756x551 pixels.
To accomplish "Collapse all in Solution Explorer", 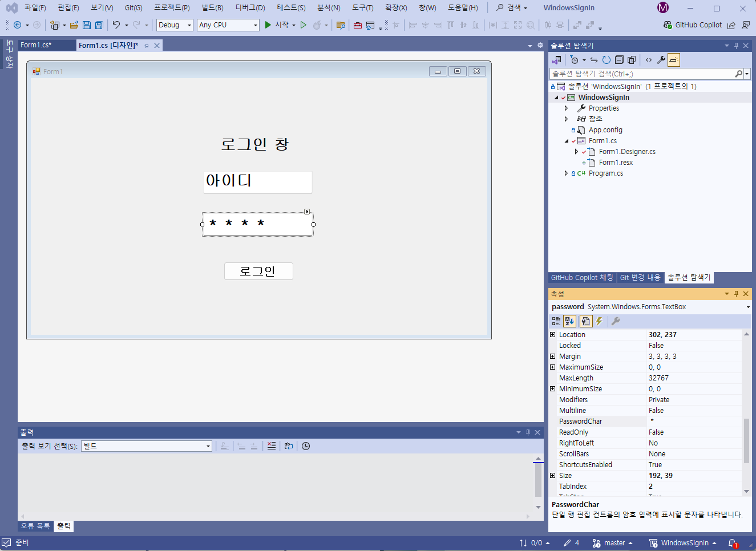I will tap(619, 60).
